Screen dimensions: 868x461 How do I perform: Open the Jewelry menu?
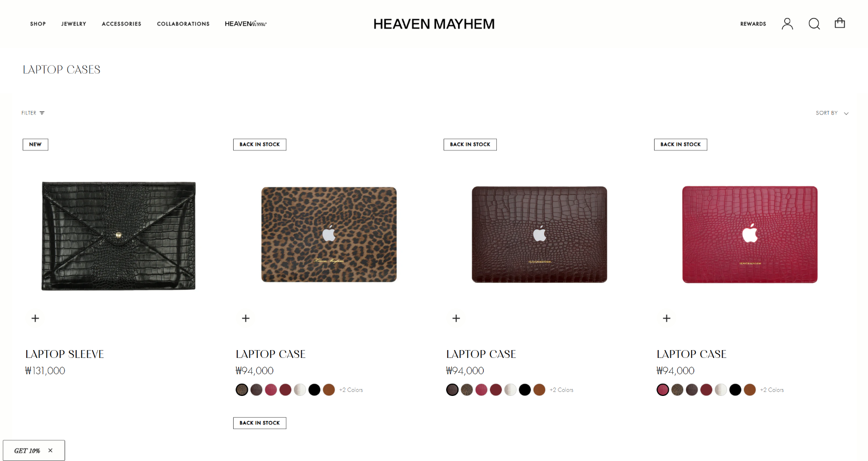pyautogui.click(x=74, y=24)
